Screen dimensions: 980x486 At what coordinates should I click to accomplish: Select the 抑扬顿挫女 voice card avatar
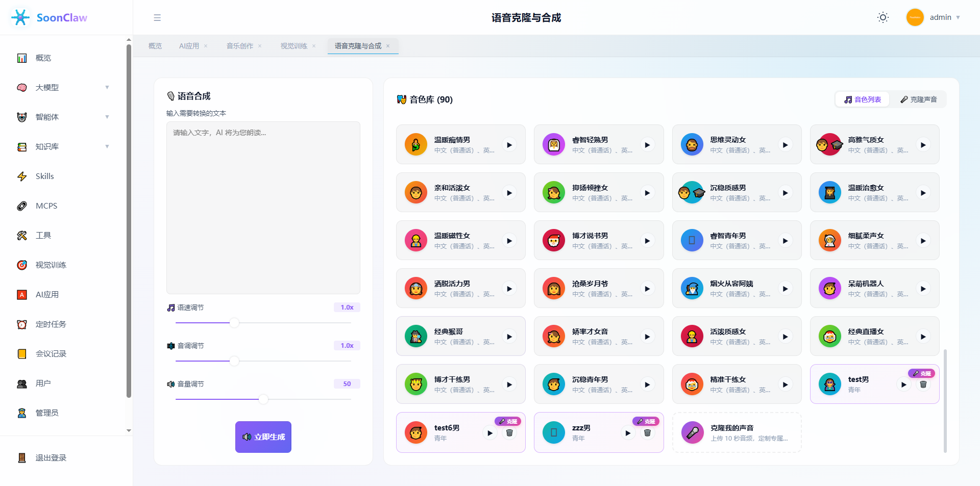click(x=554, y=193)
